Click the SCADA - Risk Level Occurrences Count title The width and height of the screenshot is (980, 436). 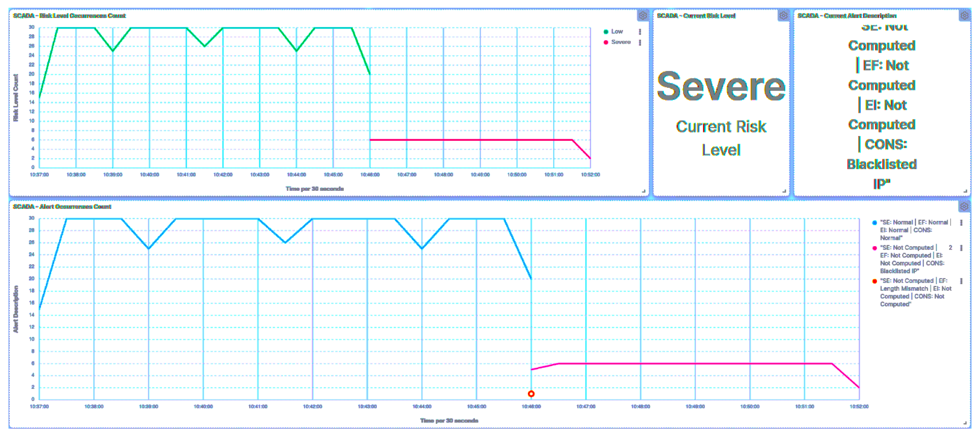69,15
